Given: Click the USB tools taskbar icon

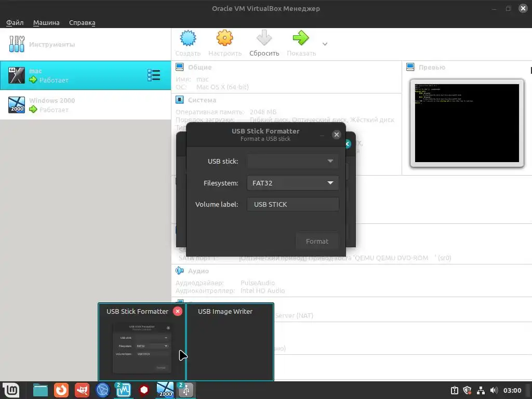Looking at the screenshot, I should pyautogui.click(x=186, y=390).
